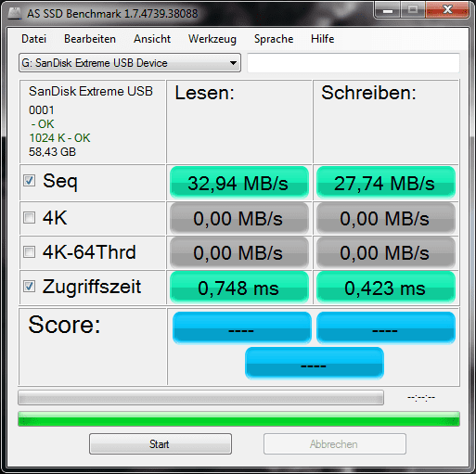Click the 4K write result 0,00 MB/s
Screen dimensions: 476x474
[386, 218]
